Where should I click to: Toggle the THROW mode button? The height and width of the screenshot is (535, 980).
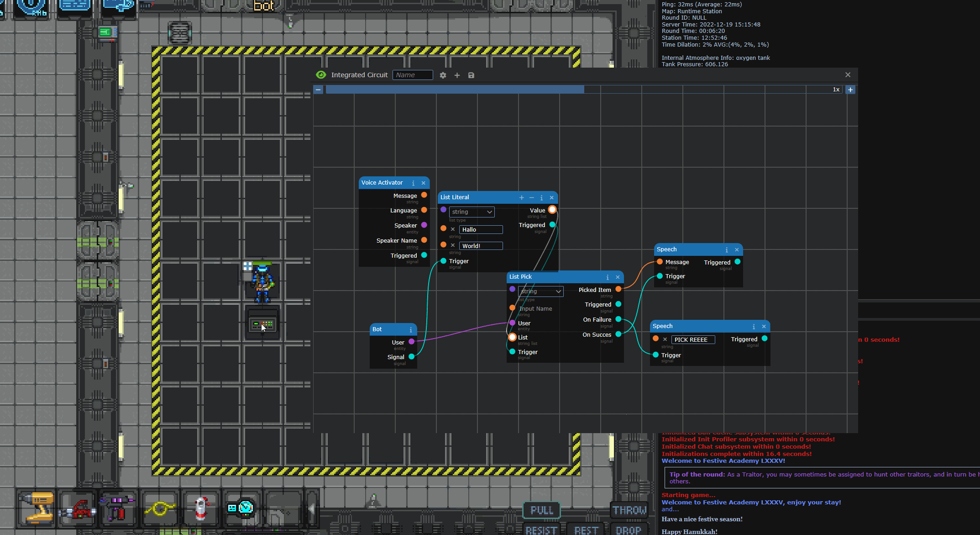[629, 510]
